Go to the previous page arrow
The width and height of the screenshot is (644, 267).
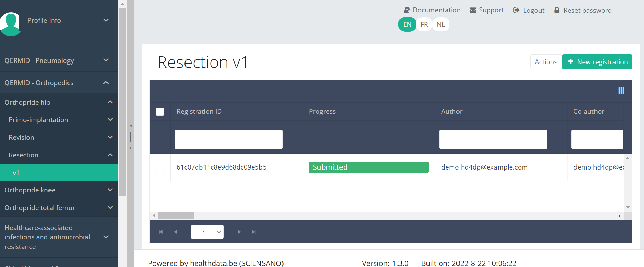point(176,232)
